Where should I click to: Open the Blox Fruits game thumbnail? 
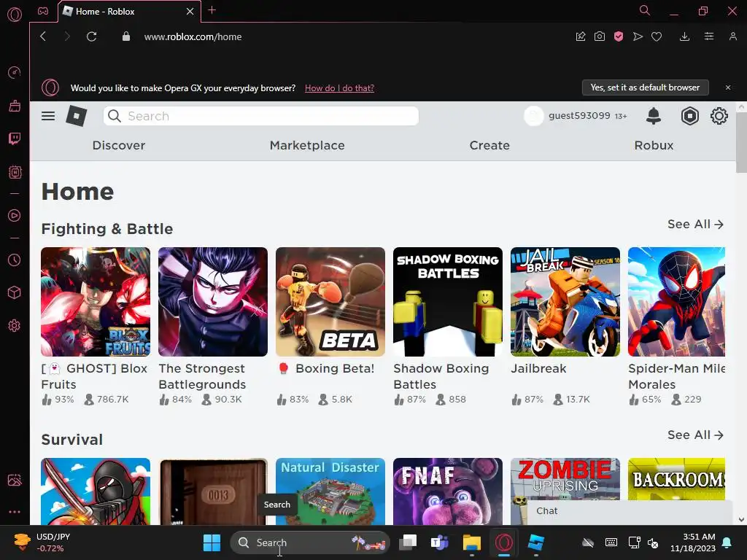click(96, 301)
